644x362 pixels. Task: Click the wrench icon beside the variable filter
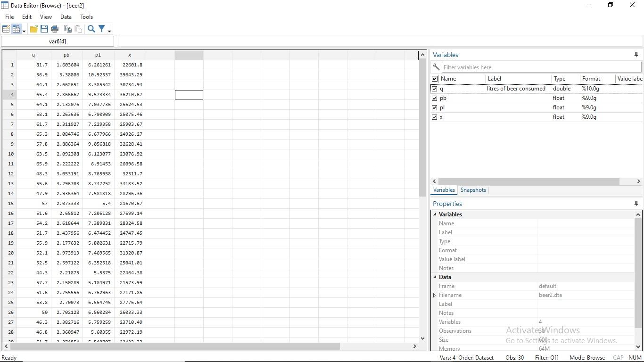point(436,67)
